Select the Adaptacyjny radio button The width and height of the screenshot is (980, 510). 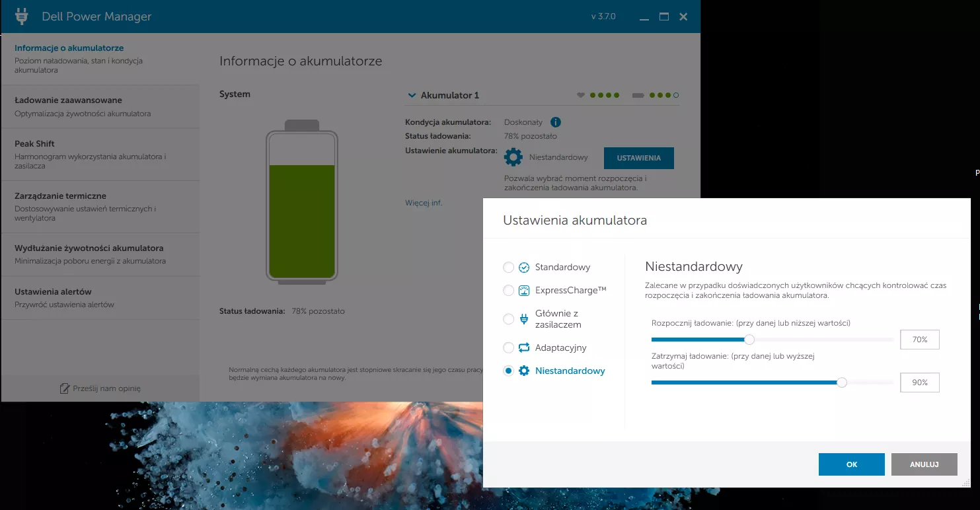(x=508, y=347)
